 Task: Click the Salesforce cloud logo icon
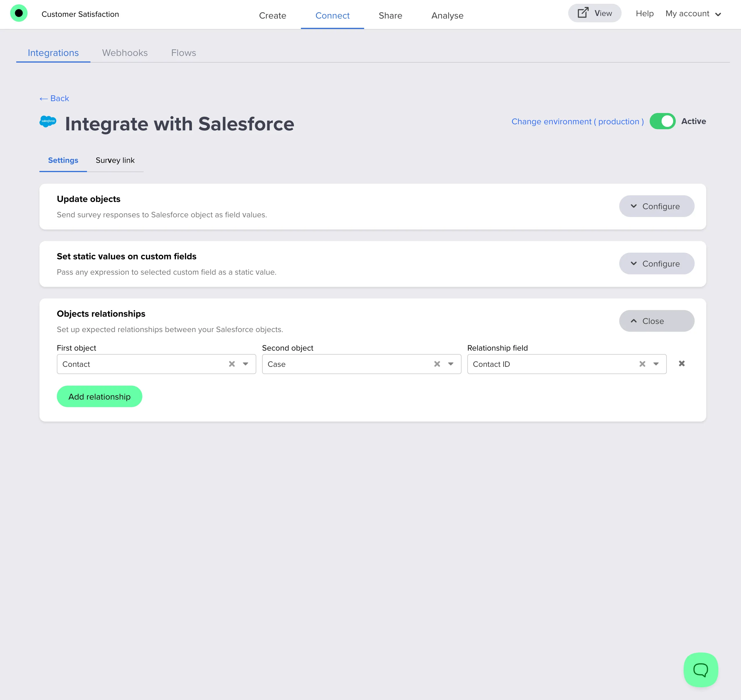pos(48,122)
